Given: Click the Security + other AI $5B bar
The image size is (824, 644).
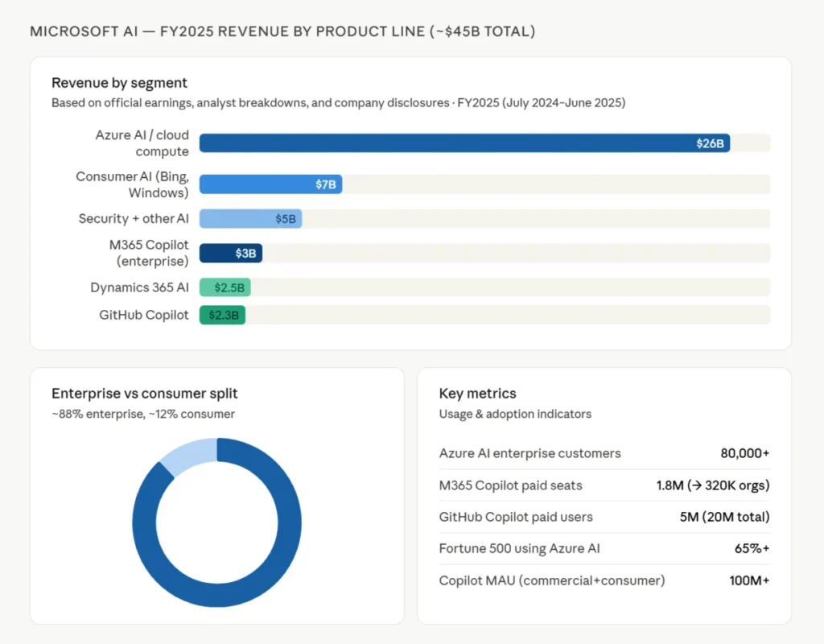Looking at the screenshot, I should point(251,219).
